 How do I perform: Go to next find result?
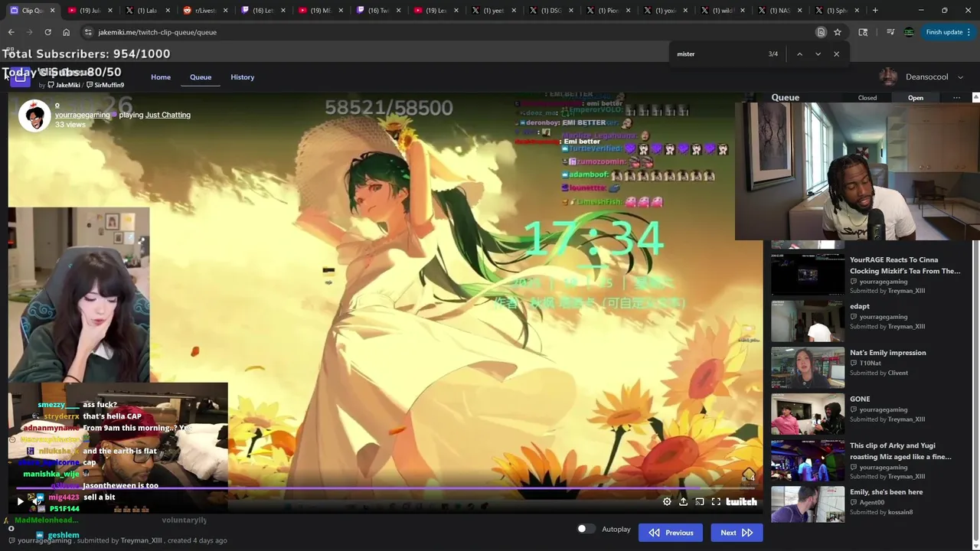(x=818, y=54)
